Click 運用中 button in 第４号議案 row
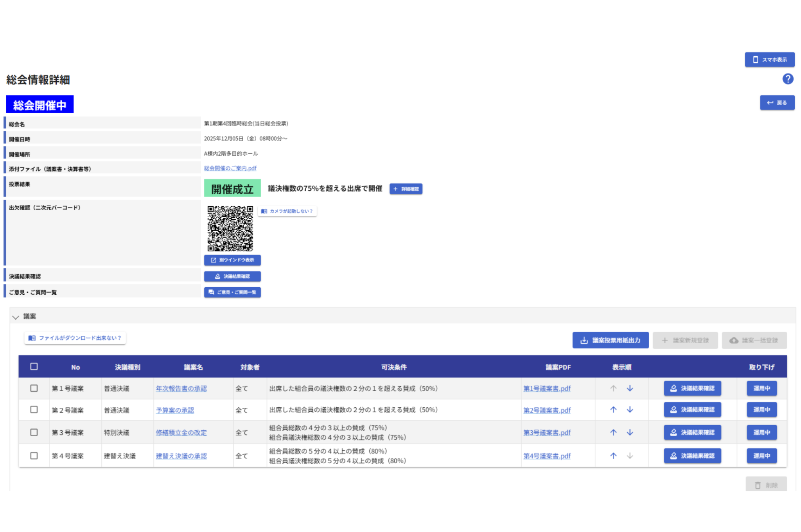 [761, 456]
